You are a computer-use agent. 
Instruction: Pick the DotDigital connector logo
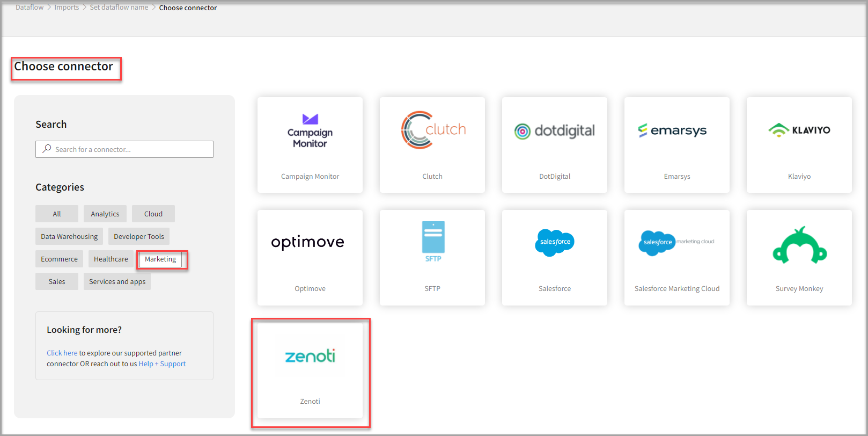click(x=554, y=130)
